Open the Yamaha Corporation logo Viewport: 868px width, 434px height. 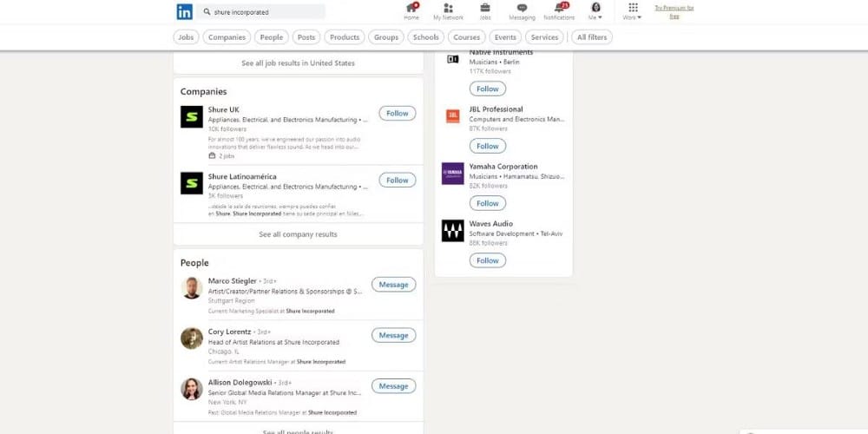(453, 174)
